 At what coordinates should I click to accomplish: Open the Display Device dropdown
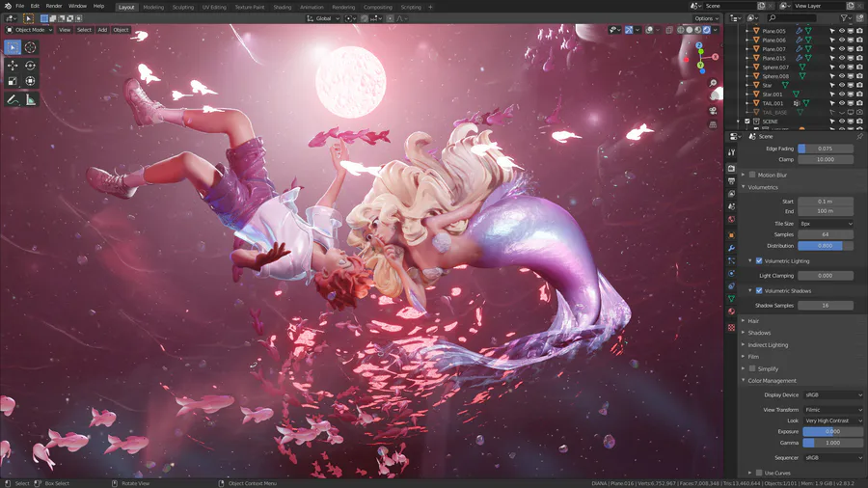tap(833, 395)
